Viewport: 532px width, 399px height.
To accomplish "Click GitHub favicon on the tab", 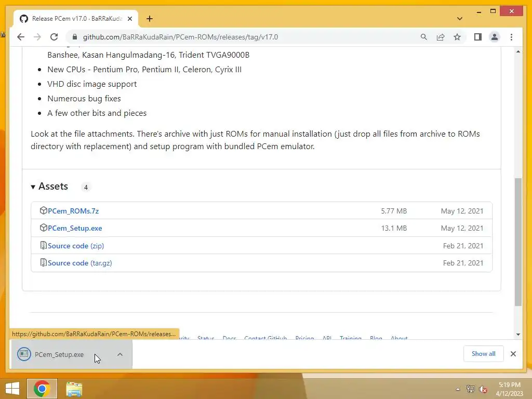I will [x=24, y=19].
